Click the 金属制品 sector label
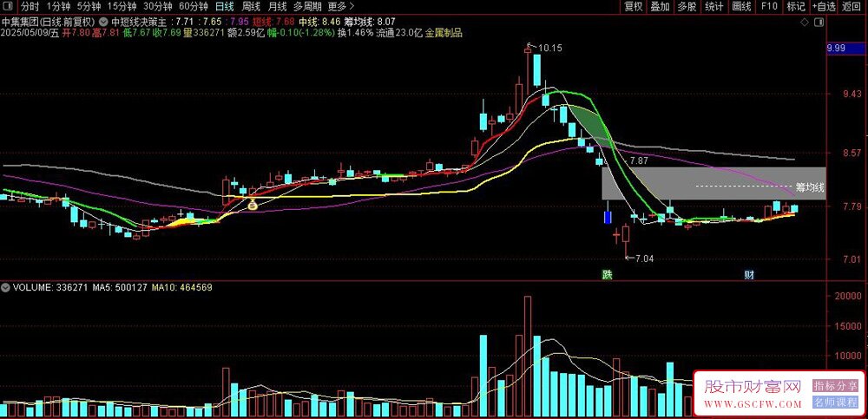This screenshot has height=419, width=868. pyautogui.click(x=444, y=33)
